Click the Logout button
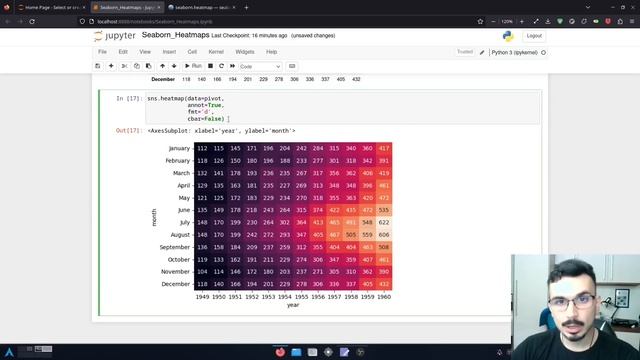This screenshot has height=360, width=640. pyautogui.click(x=534, y=36)
